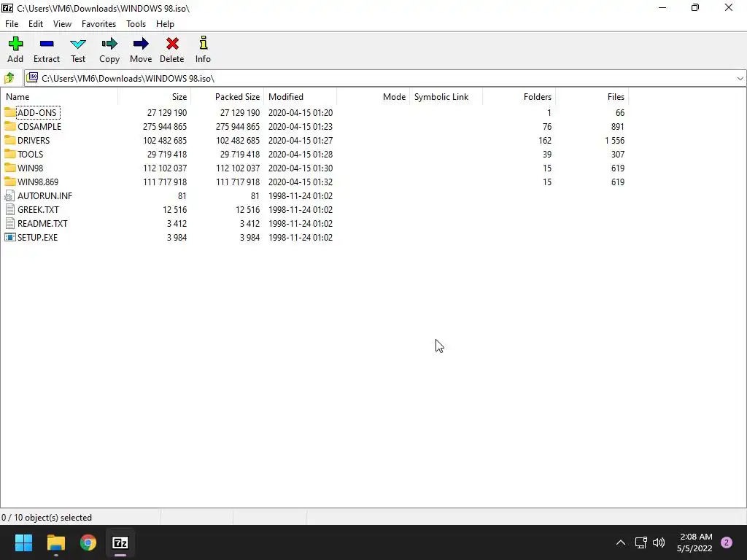This screenshot has width=747, height=560.
Task: Select the README.TXT file name
Action: coord(42,223)
